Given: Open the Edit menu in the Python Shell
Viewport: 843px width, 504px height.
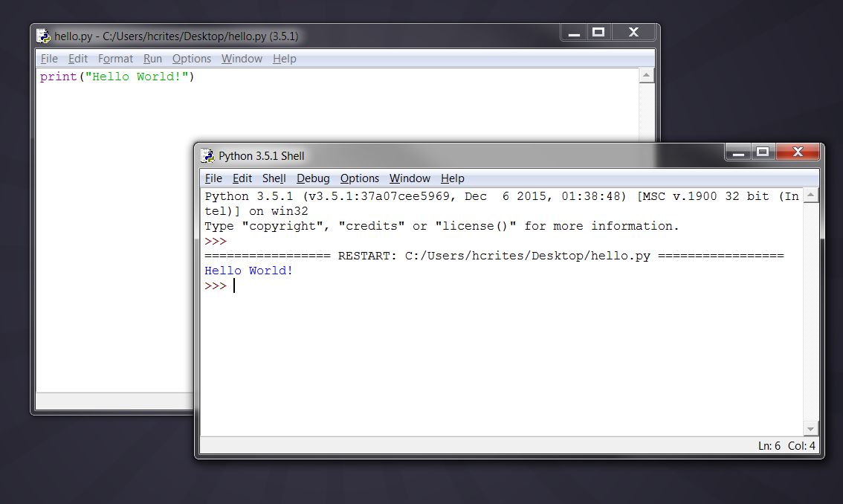Looking at the screenshot, I should point(242,178).
